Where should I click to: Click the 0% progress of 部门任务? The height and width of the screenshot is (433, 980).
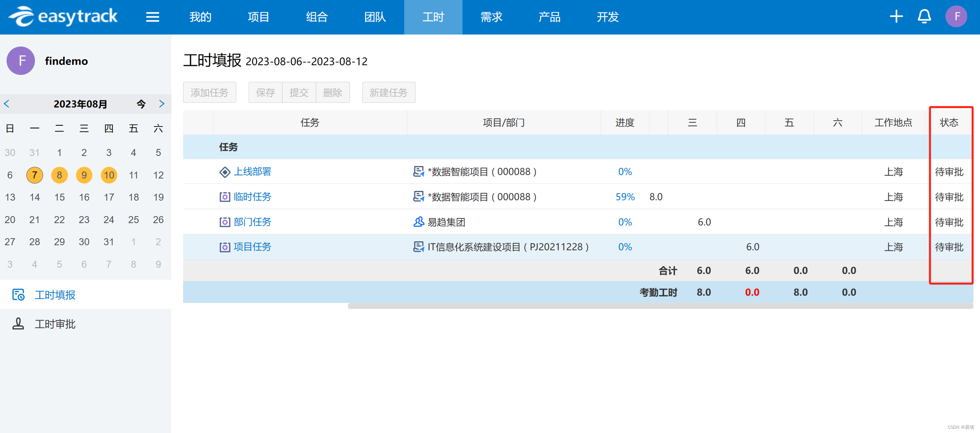click(625, 222)
